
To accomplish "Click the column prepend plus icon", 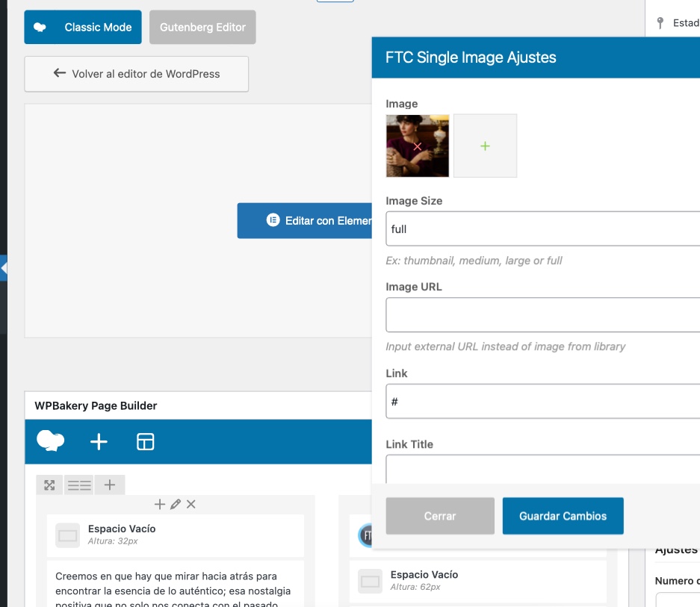I will [x=159, y=505].
